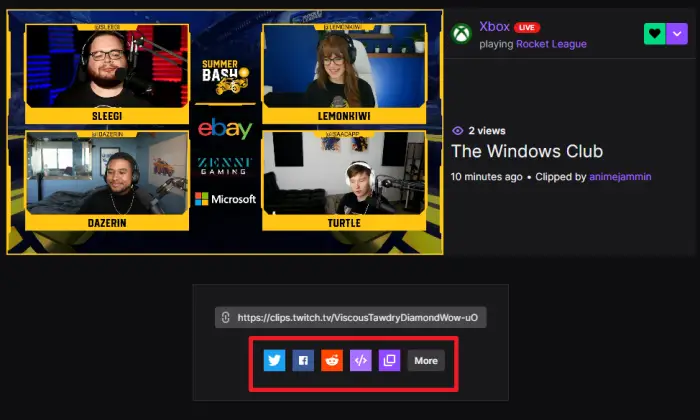This screenshot has width=700, height=420.
Task: Open the animejammin profile link
Action: point(620,177)
